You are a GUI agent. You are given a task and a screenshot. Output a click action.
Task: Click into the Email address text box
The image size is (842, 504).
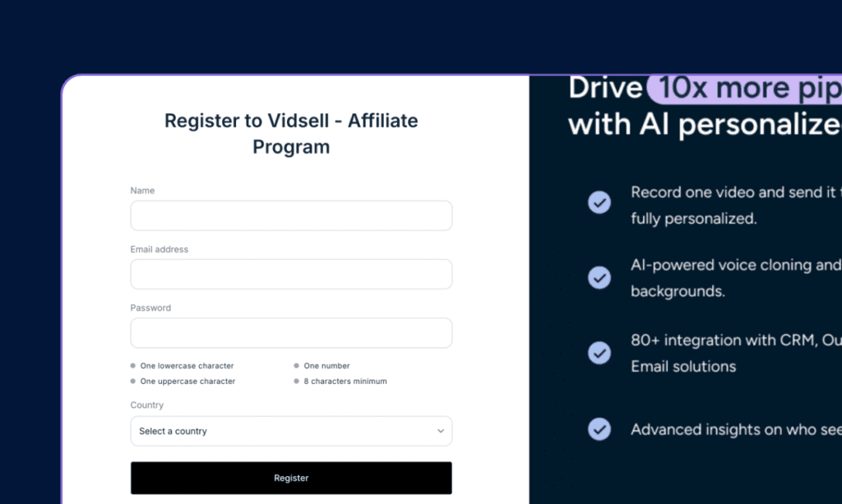coord(291,275)
